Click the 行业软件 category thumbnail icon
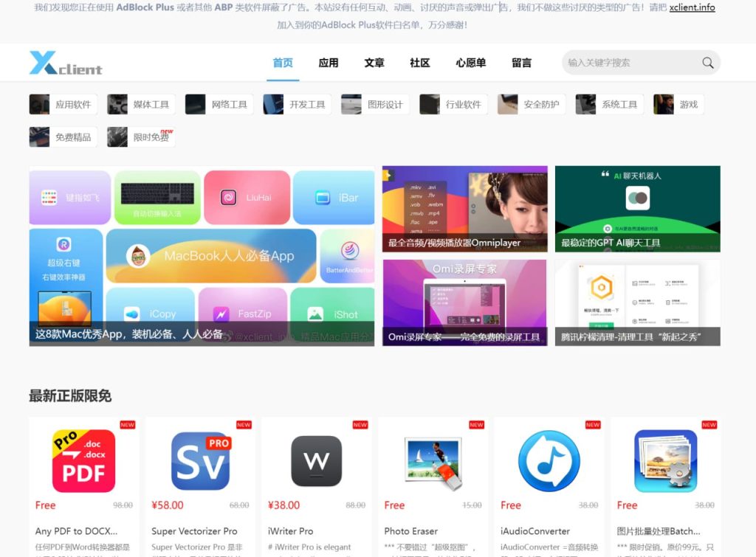This screenshot has height=557, width=756. click(430, 104)
